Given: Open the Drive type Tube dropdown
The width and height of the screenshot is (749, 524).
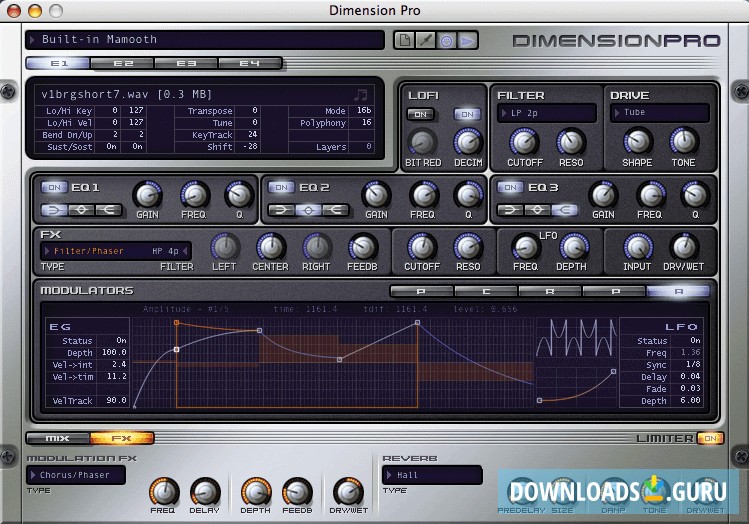Looking at the screenshot, I should click(x=659, y=113).
